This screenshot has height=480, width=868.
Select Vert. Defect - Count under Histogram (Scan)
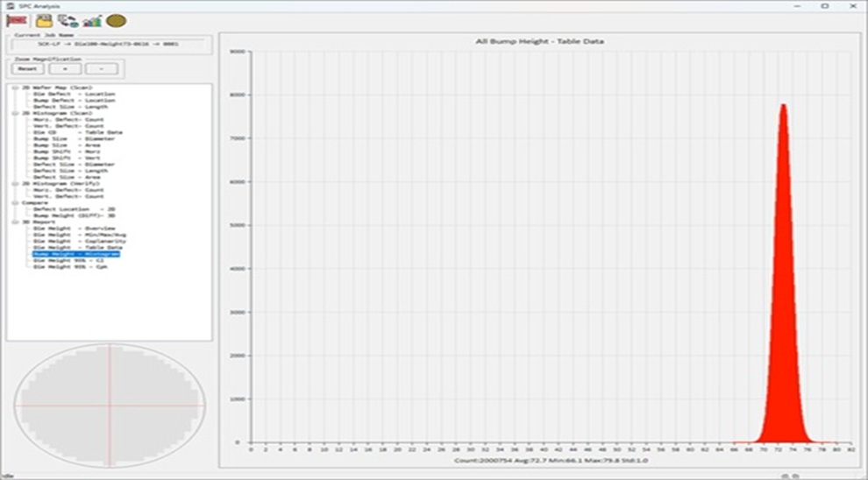click(x=68, y=126)
